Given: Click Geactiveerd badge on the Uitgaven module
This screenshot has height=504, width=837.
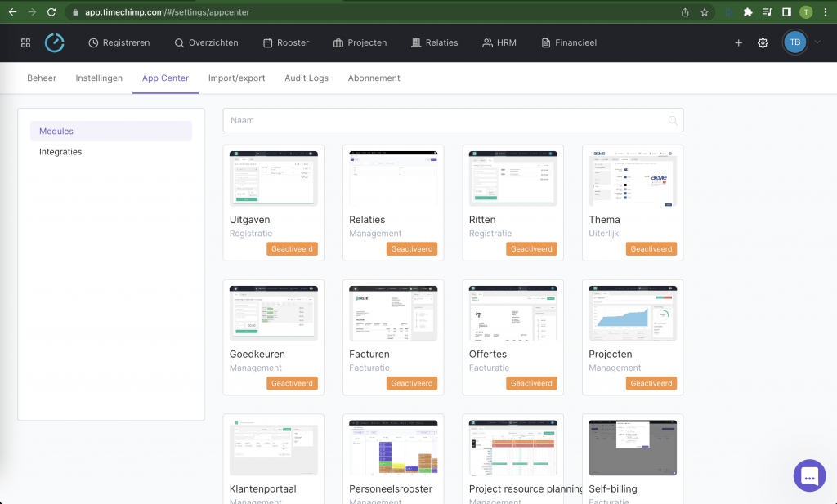Looking at the screenshot, I should click(x=292, y=248).
